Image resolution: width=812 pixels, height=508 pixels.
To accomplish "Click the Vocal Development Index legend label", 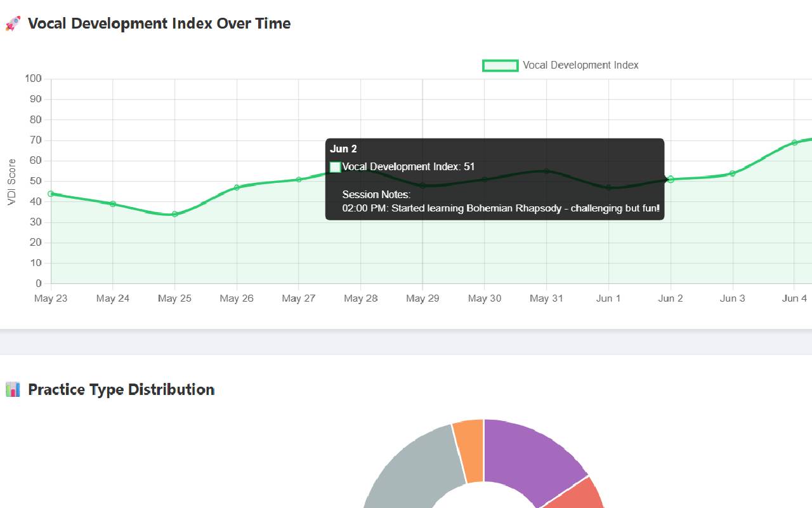I will [x=580, y=65].
